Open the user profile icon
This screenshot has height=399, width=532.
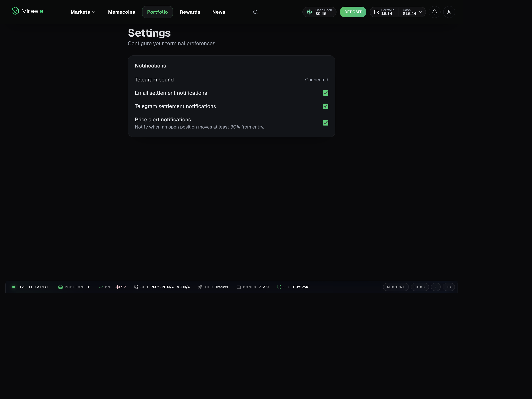[x=449, y=12]
